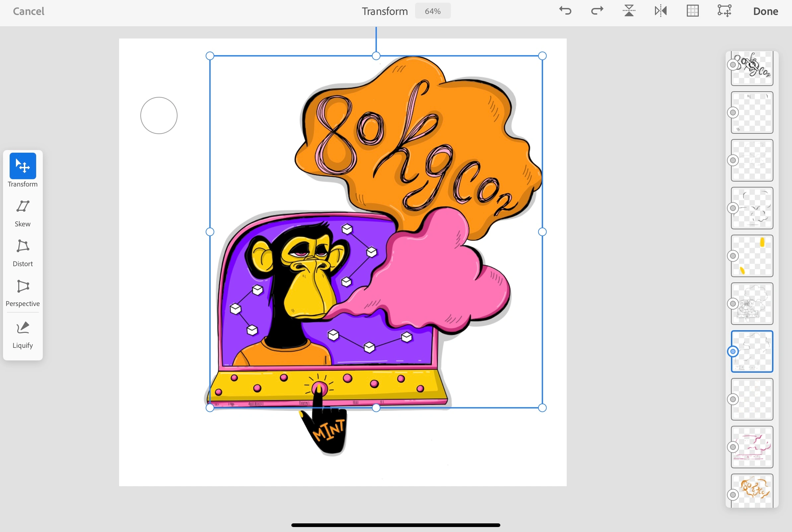Click the top-center rotation handle
This screenshot has height=532, width=792.
(x=376, y=56)
